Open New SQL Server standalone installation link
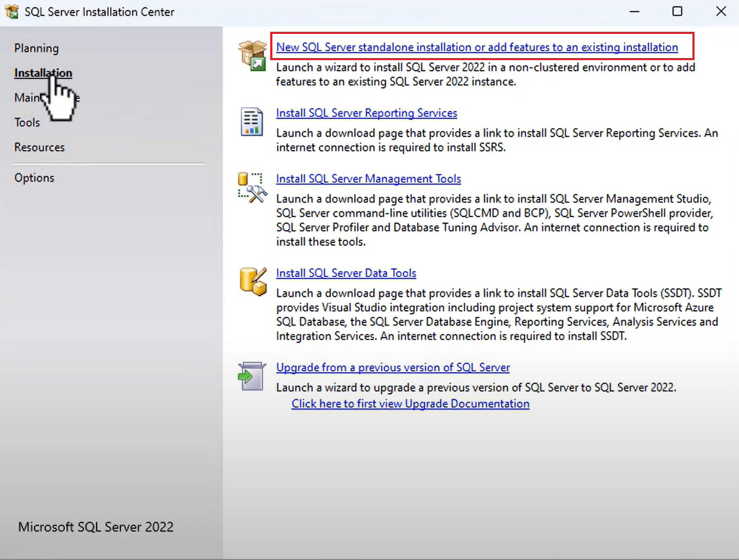Viewport: 739px width, 560px height. click(477, 47)
